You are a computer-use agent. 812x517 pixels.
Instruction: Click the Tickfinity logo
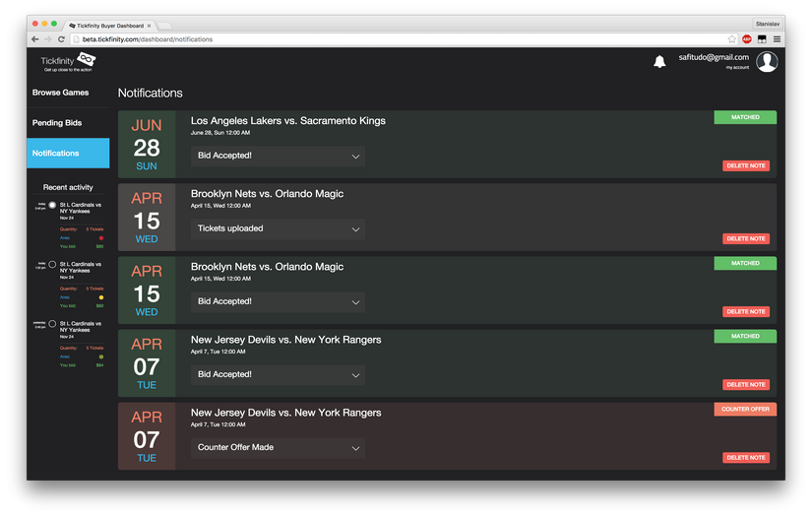(x=68, y=62)
